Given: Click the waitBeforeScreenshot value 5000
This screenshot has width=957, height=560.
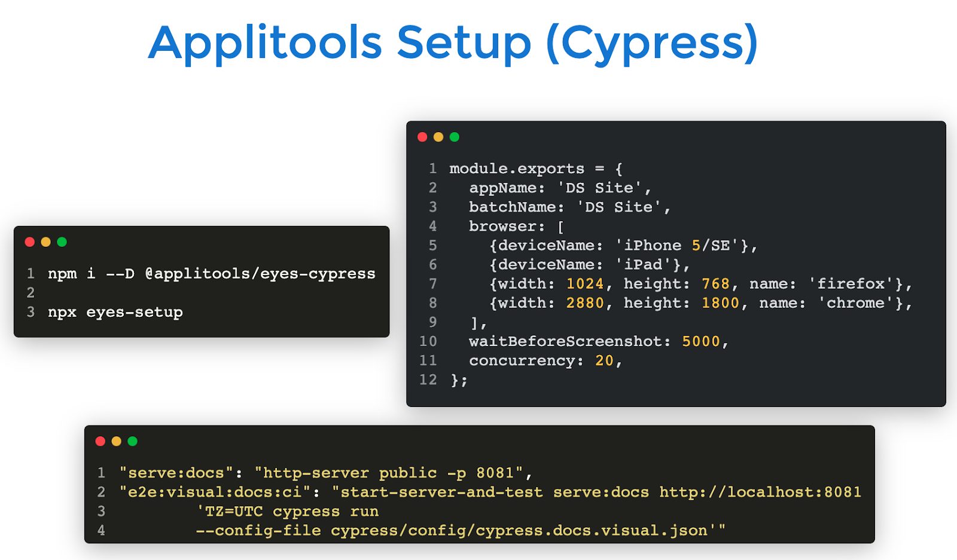Looking at the screenshot, I should 700,341.
